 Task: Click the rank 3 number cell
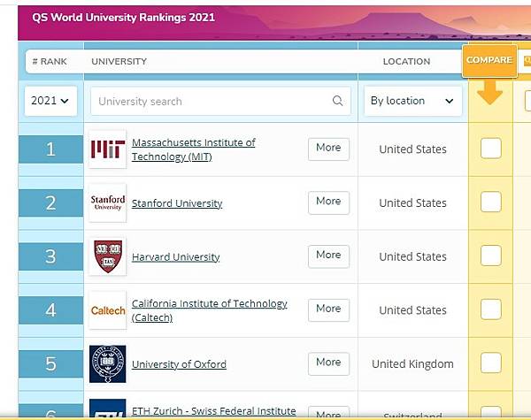click(50, 256)
